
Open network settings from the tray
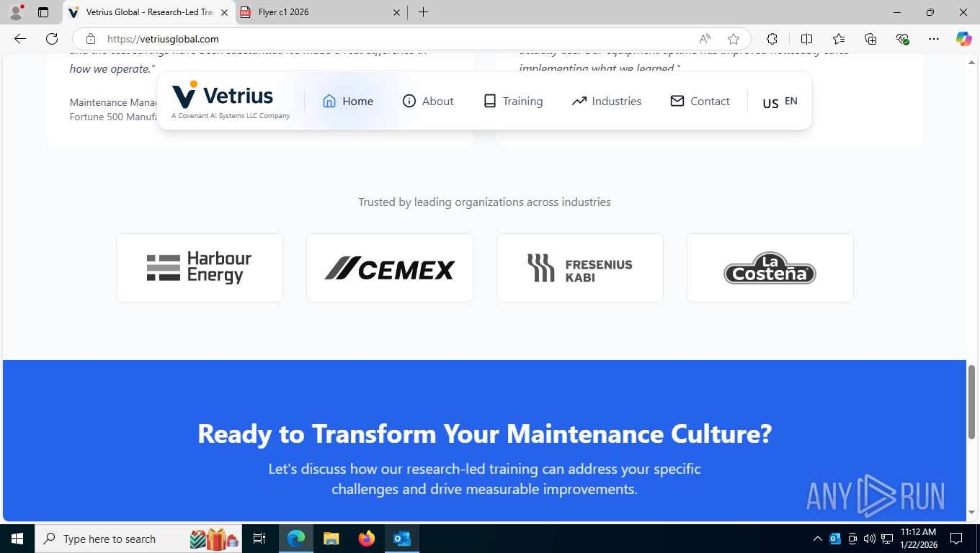887,539
